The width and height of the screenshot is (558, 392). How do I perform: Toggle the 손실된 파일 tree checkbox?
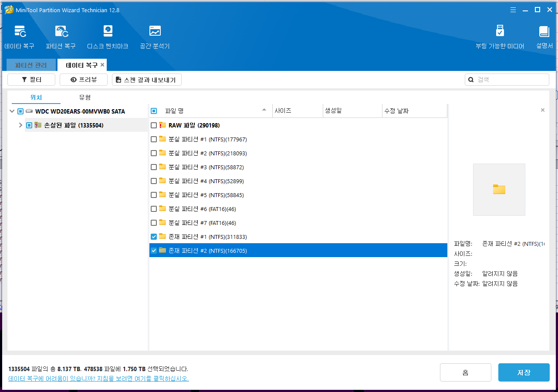(x=29, y=125)
